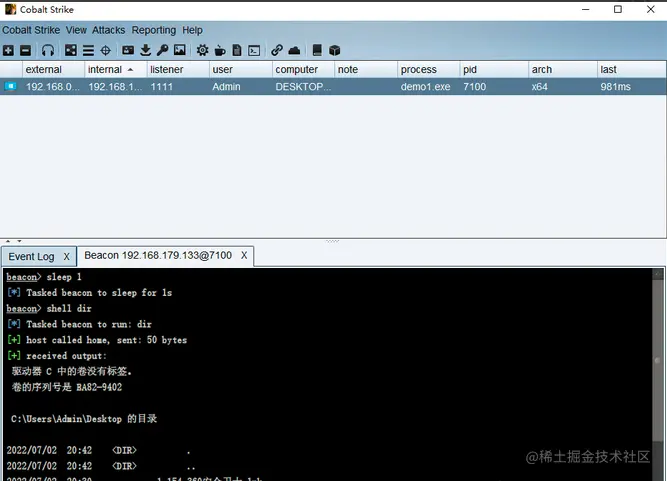This screenshot has height=481, width=667.
Task: Open the Keystrokes key icon
Action: (162, 50)
